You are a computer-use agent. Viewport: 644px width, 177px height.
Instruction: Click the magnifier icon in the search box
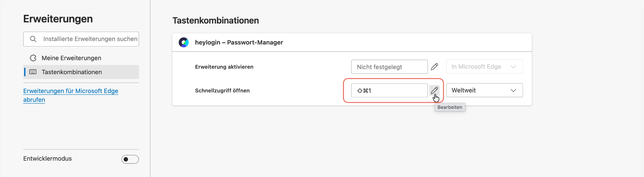[33, 39]
